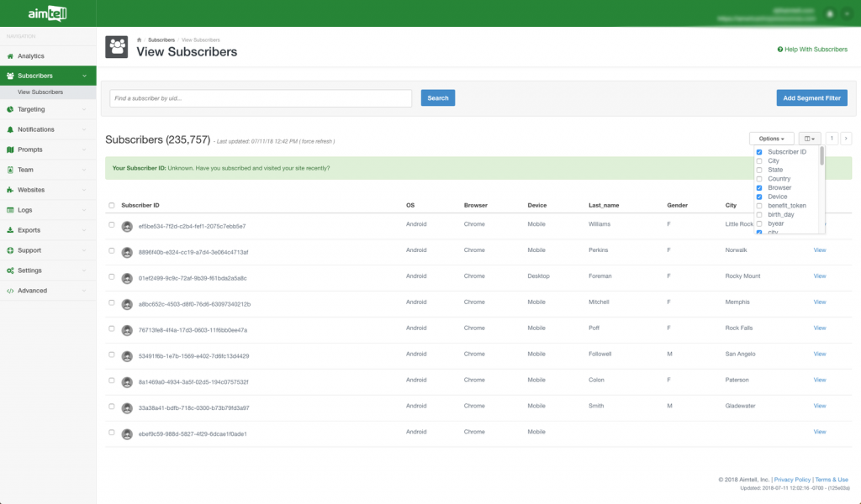
Task: Toggle the select-all checkbox in table header
Action: [110, 204]
